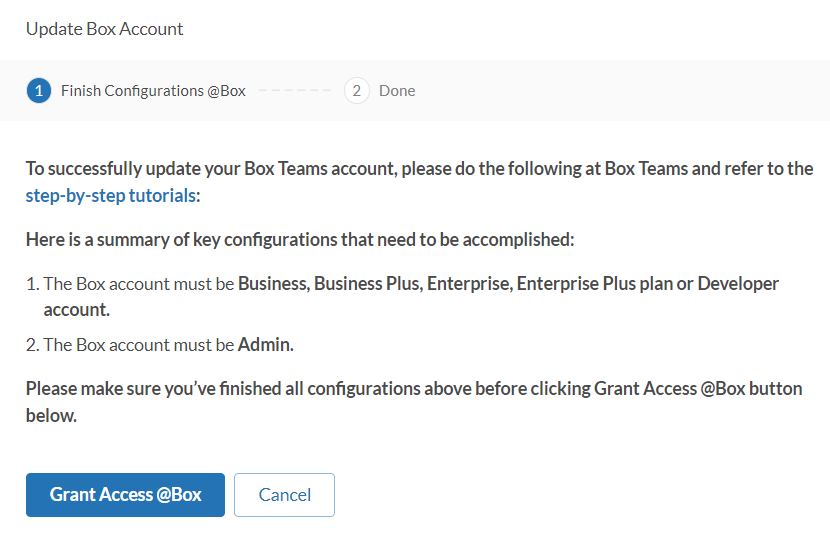
Task: Select step 1 circle in wizard
Action: (39, 91)
